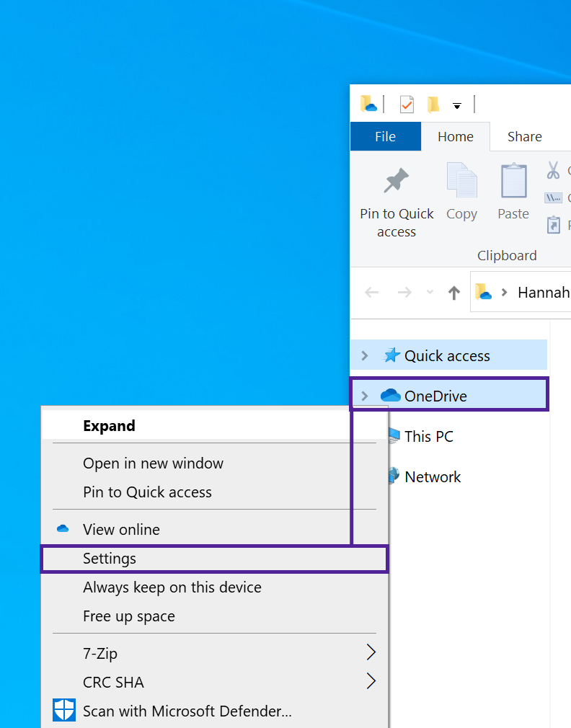The image size is (571, 728).
Task: Expand the CRC SHA submenu arrow
Action: coord(371,681)
